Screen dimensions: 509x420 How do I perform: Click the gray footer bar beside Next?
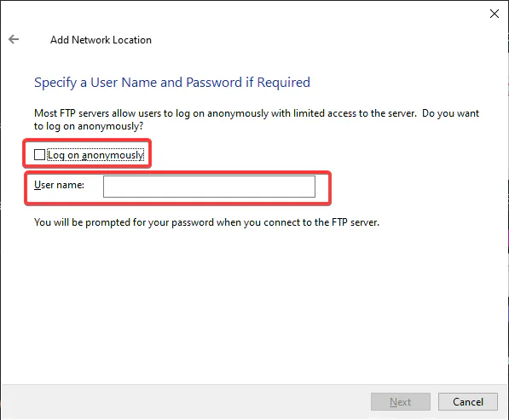click(x=185, y=402)
